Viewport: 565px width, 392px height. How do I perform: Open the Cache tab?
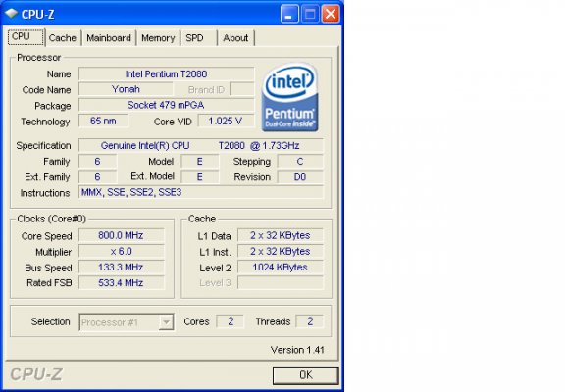click(63, 38)
